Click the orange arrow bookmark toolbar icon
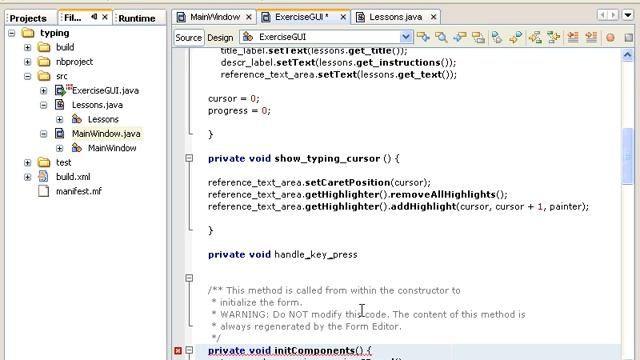 coord(516,37)
